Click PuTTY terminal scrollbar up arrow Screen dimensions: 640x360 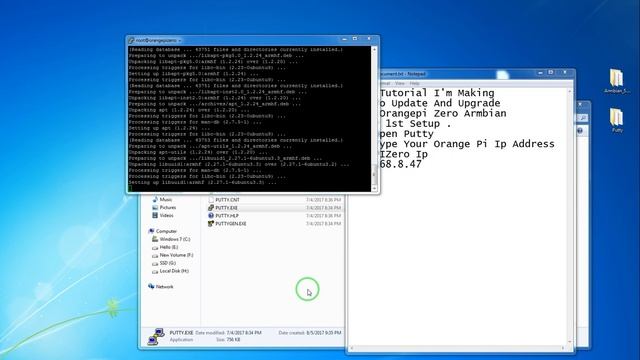point(374,49)
